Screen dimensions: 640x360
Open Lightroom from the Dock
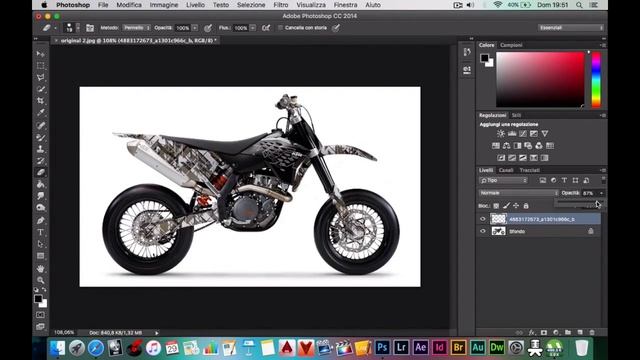point(401,347)
